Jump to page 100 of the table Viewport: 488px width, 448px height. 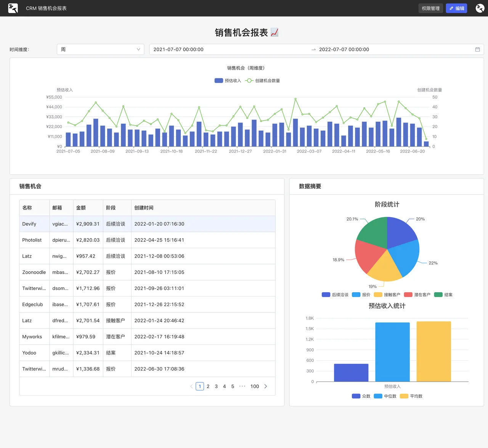pyautogui.click(x=255, y=386)
